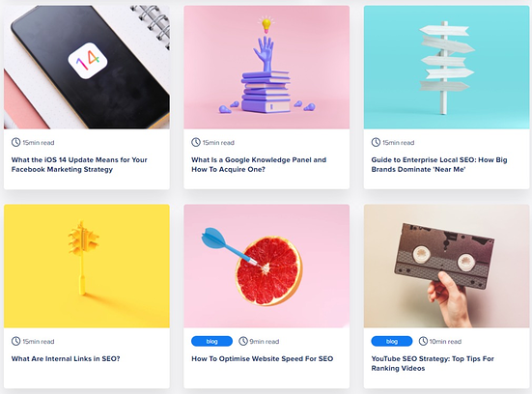Open 'What Is a Google Knowledge Panel' title
This screenshot has height=394, width=532.
point(259,164)
